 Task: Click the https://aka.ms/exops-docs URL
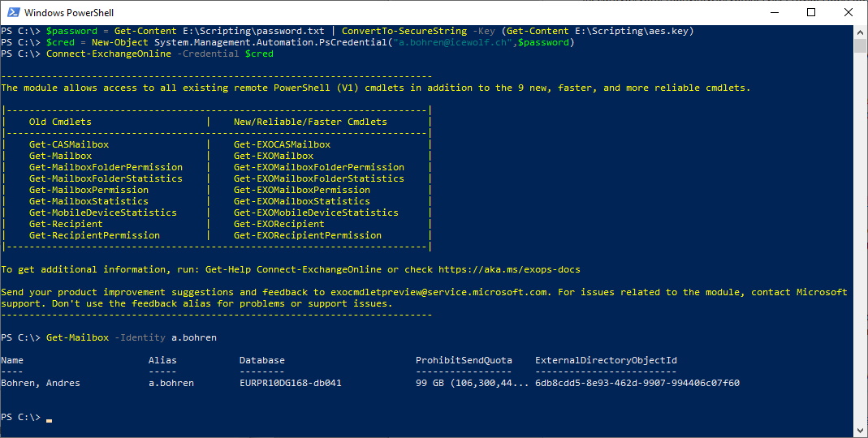pos(509,269)
